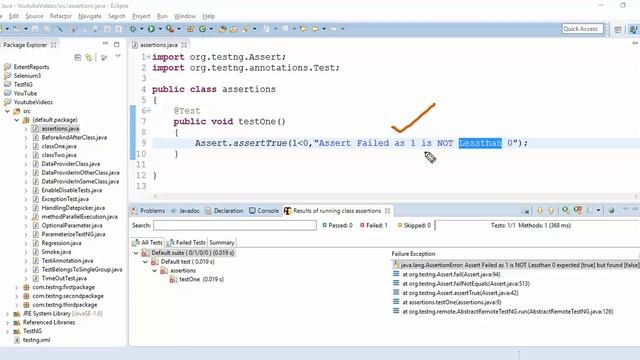This screenshot has height=360, width=640.
Task: Click the TestNG results compare/search icon
Action: point(566,211)
